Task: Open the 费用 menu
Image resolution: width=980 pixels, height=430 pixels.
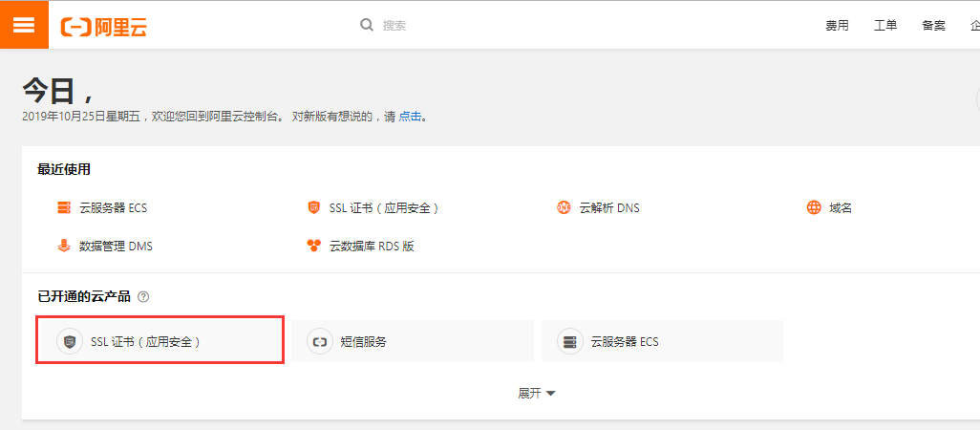Action: point(838,26)
